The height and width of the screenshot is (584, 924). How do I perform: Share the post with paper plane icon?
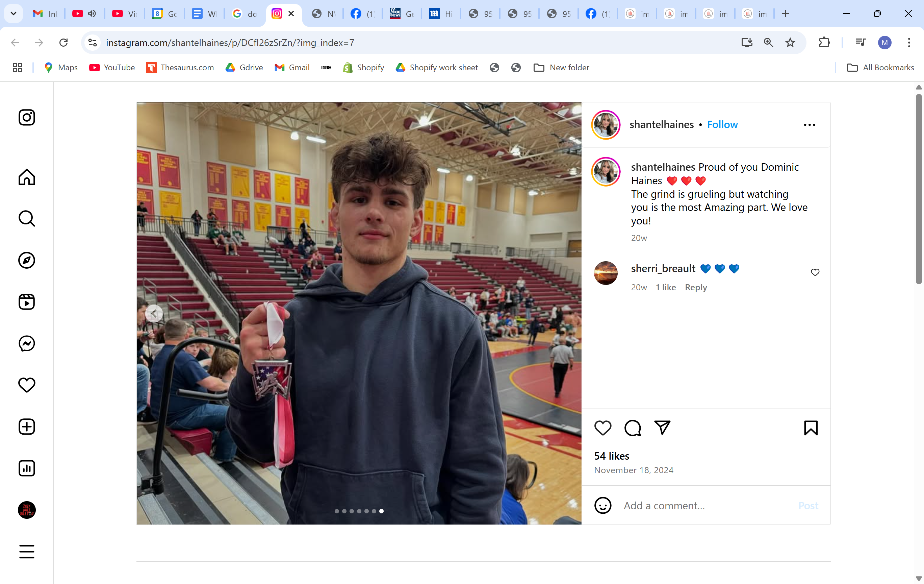coord(662,428)
